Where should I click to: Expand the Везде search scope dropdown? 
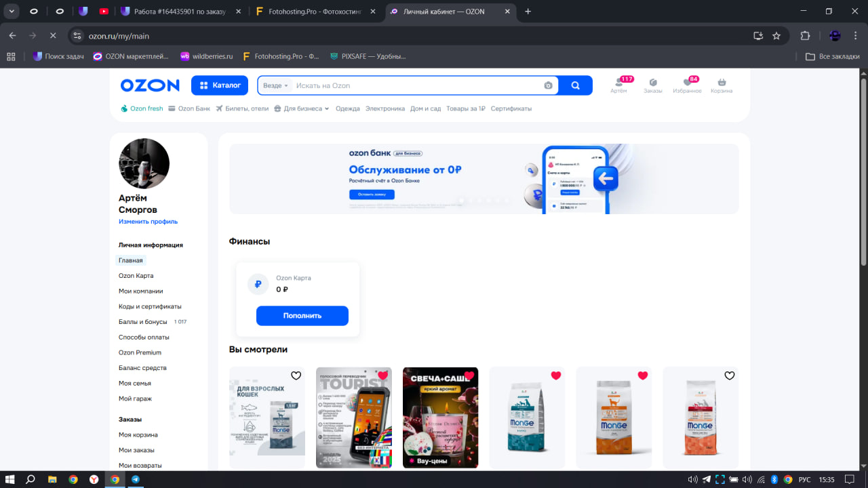click(276, 85)
